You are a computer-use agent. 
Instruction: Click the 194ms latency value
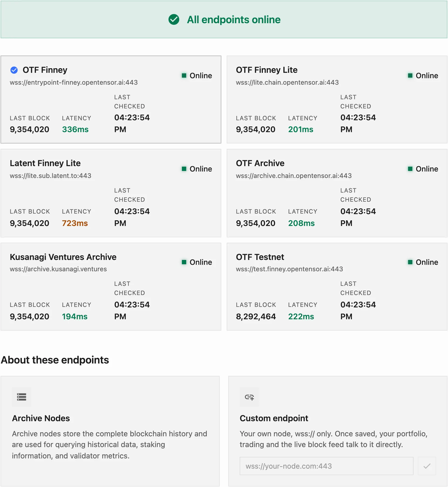point(75,317)
